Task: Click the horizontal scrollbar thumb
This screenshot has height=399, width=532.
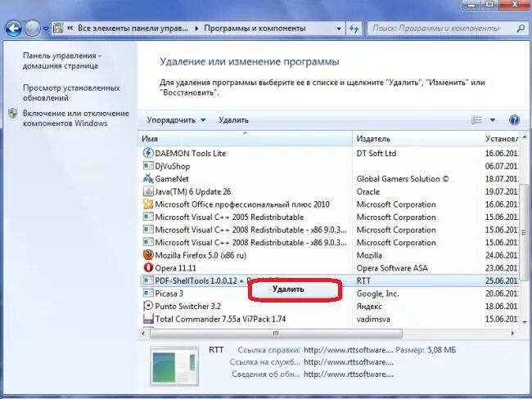Action: [x=276, y=334]
